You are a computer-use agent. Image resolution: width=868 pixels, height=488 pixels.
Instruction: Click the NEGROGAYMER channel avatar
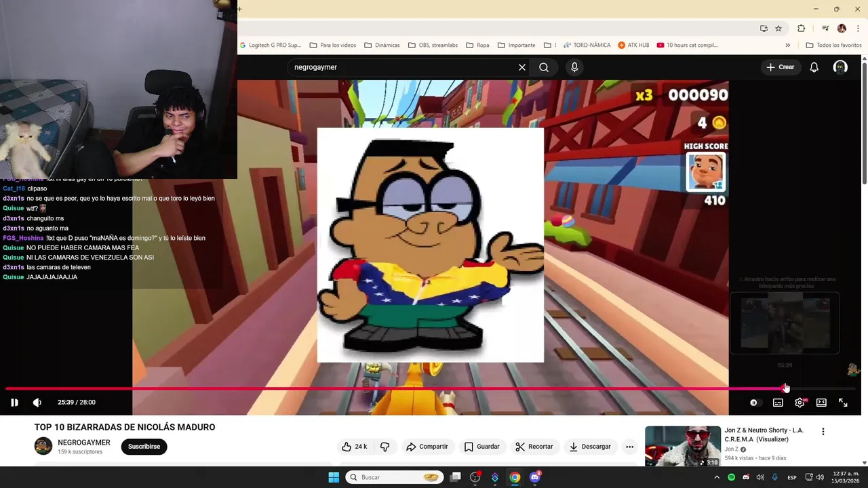tap(43, 447)
